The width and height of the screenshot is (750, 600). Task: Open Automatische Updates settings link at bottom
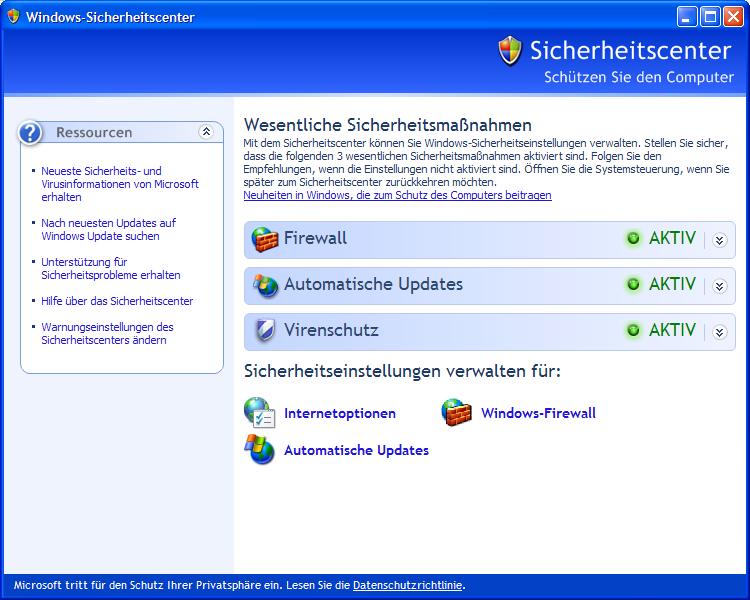pyautogui.click(x=356, y=450)
